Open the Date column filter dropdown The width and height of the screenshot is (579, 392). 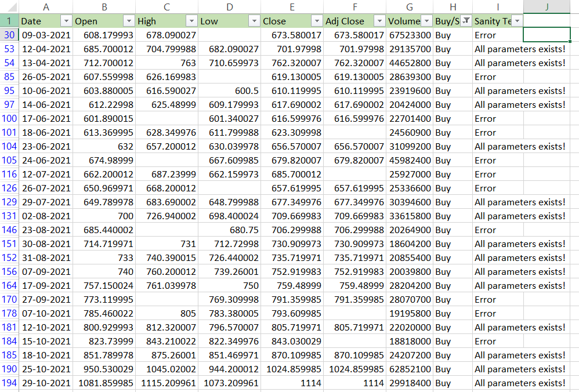click(x=66, y=21)
